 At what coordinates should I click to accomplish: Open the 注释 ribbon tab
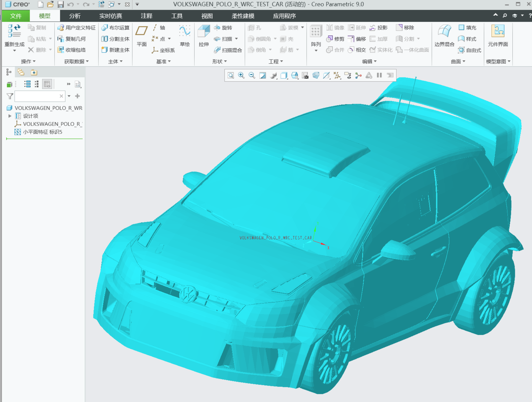[x=146, y=16]
